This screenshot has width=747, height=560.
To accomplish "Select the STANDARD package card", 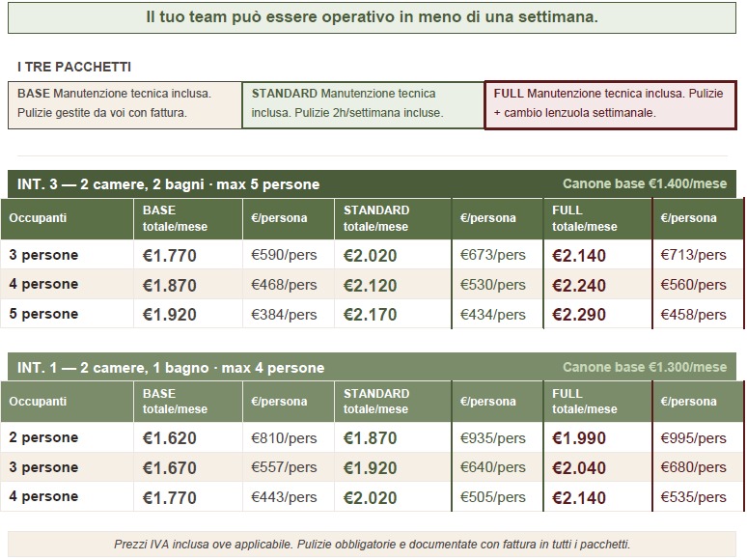I will click(362, 104).
